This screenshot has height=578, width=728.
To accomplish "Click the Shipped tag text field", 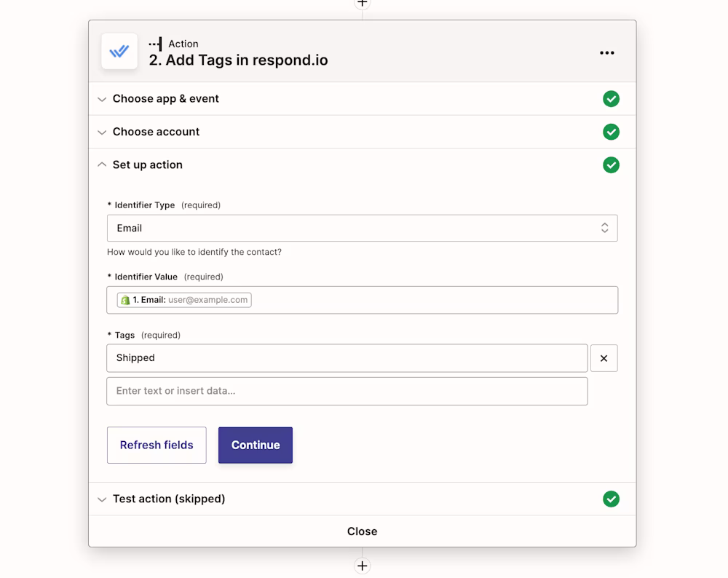I will click(x=347, y=358).
